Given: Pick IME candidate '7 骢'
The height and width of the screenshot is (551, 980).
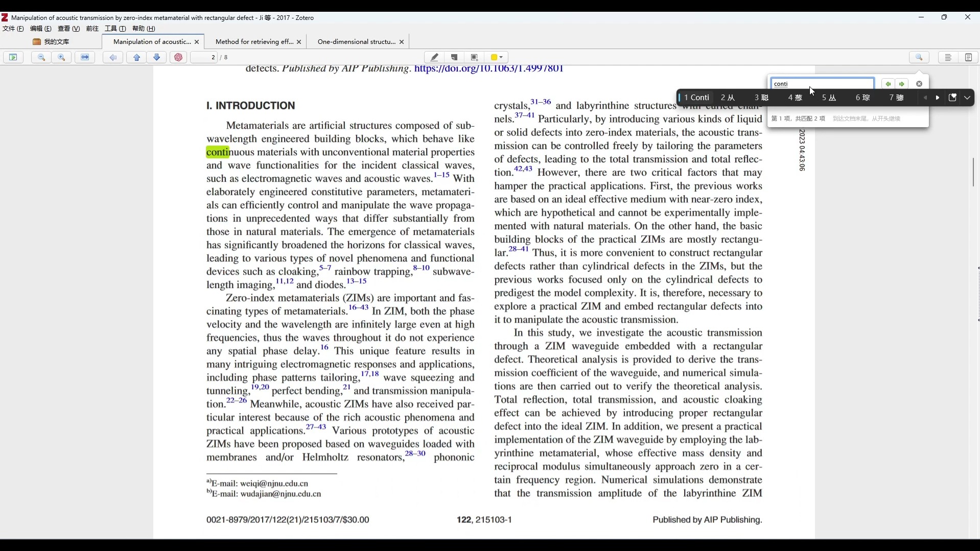Looking at the screenshot, I should pos(896,98).
